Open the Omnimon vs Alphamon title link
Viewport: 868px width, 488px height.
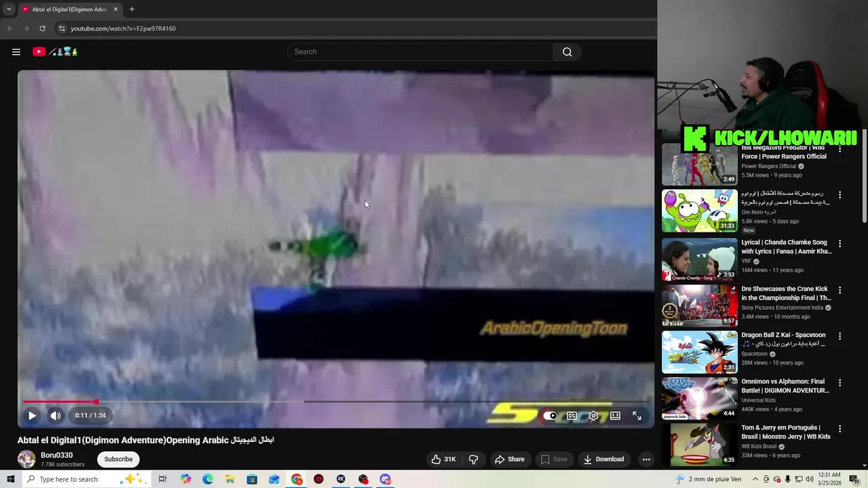[x=785, y=386]
